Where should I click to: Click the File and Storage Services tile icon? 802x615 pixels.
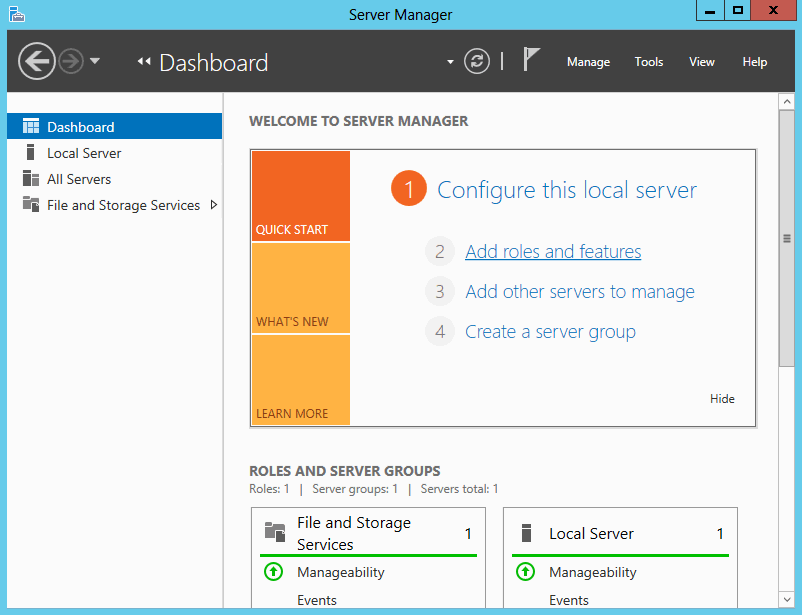point(275,532)
